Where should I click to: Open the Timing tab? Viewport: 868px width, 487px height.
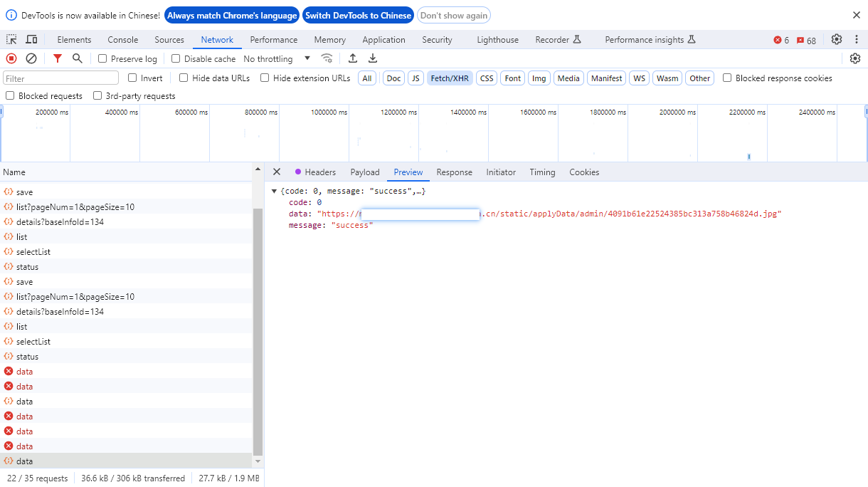542,172
